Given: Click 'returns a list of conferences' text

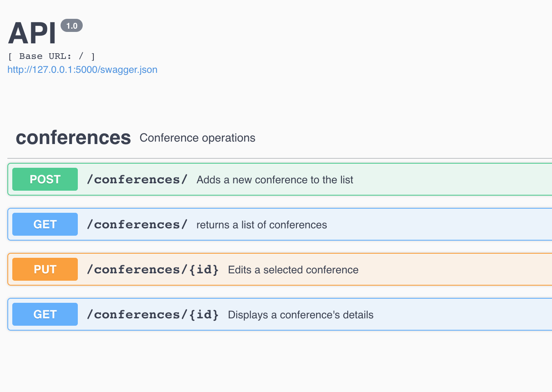Looking at the screenshot, I should [x=262, y=225].
